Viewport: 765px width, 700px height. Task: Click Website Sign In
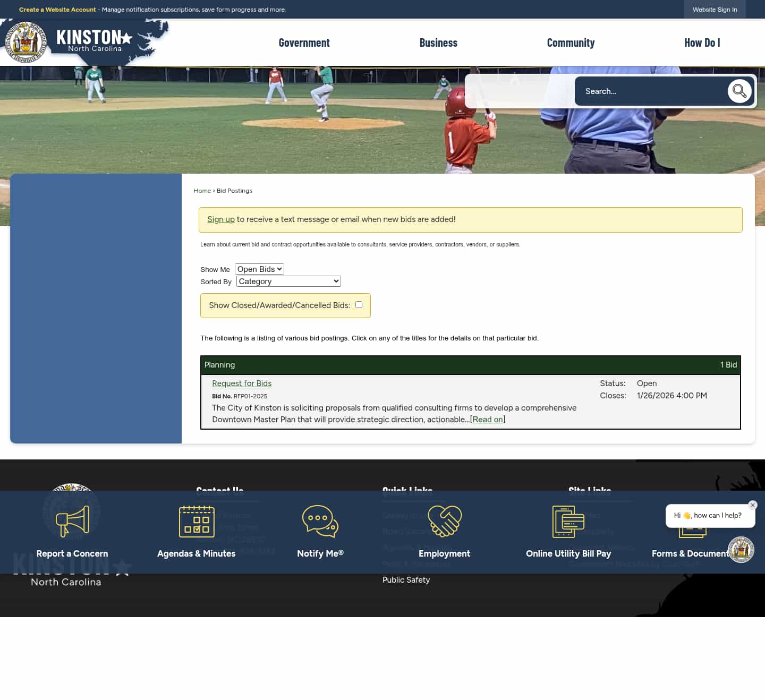(715, 9)
